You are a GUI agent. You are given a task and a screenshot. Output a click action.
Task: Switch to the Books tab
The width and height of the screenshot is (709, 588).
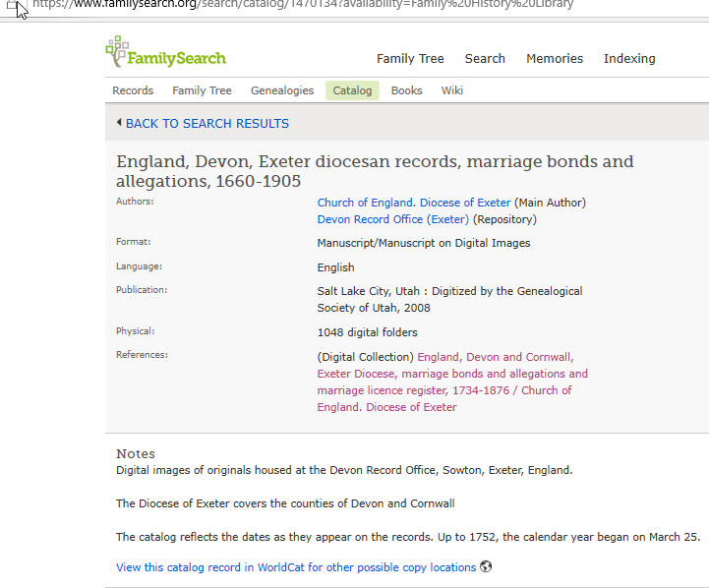[406, 90]
